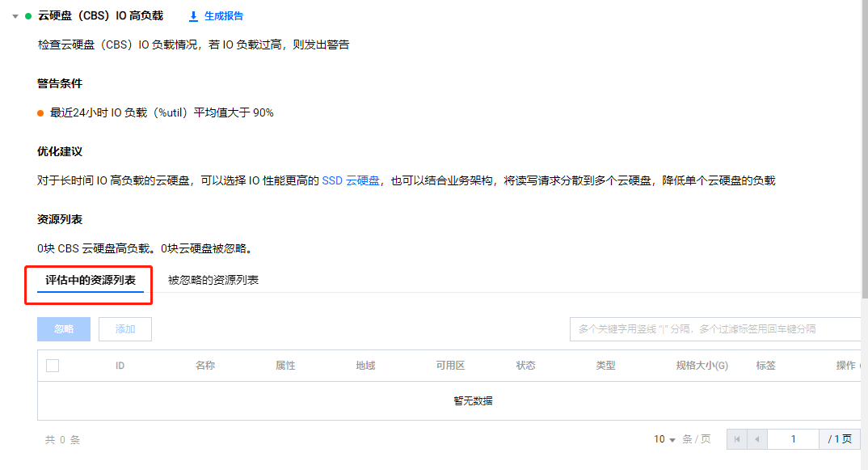Viewport: 868px width, 470px height.
Task: Click the 优化建议 heading
Action: [x=60, y=152]
